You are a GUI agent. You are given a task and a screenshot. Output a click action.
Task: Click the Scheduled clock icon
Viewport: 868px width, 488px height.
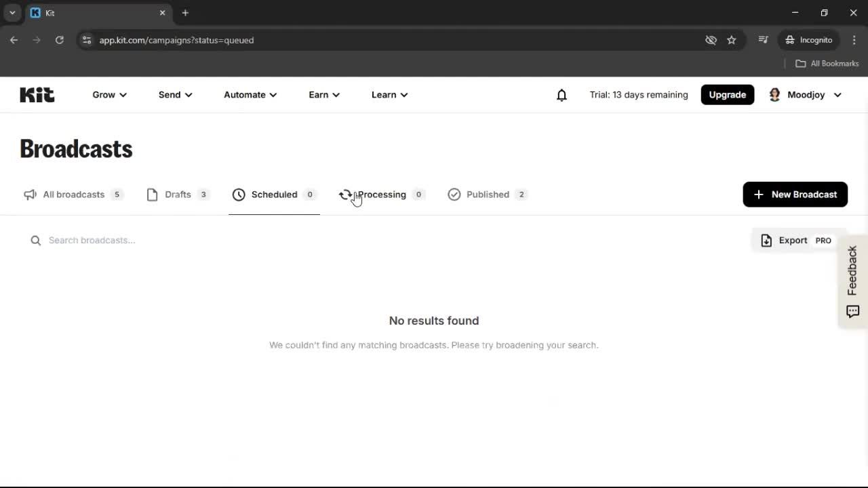pyautogui.click(x=239, y=195)
